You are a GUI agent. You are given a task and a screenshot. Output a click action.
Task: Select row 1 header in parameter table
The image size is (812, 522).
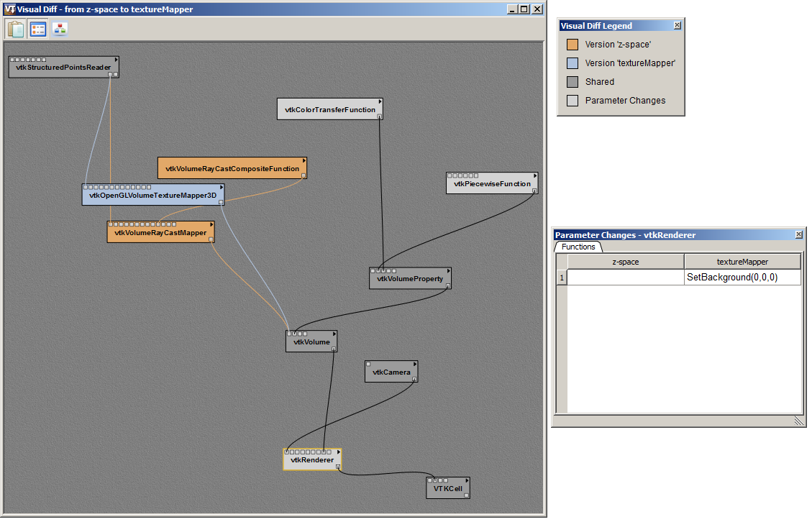pos(561,278)
